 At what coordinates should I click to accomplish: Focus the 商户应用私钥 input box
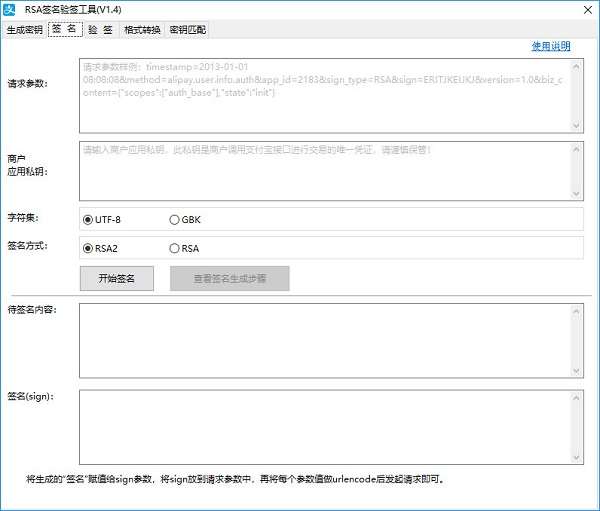(x=331, y=171)
